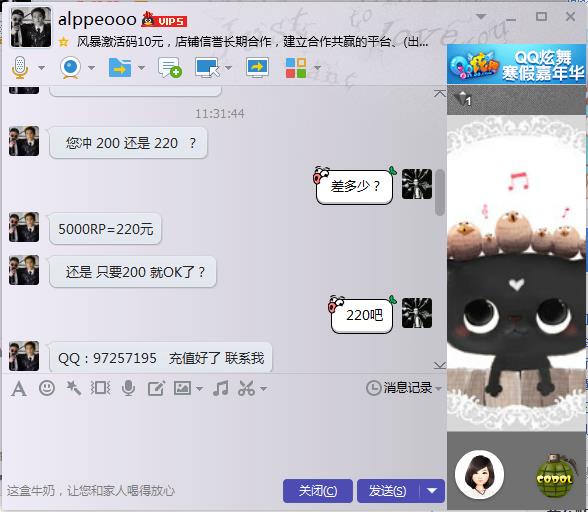The width and height of the screenshot is (588, 512).
Task: Expand the screenshot scissors dropdown arrow
Action: 264,389
